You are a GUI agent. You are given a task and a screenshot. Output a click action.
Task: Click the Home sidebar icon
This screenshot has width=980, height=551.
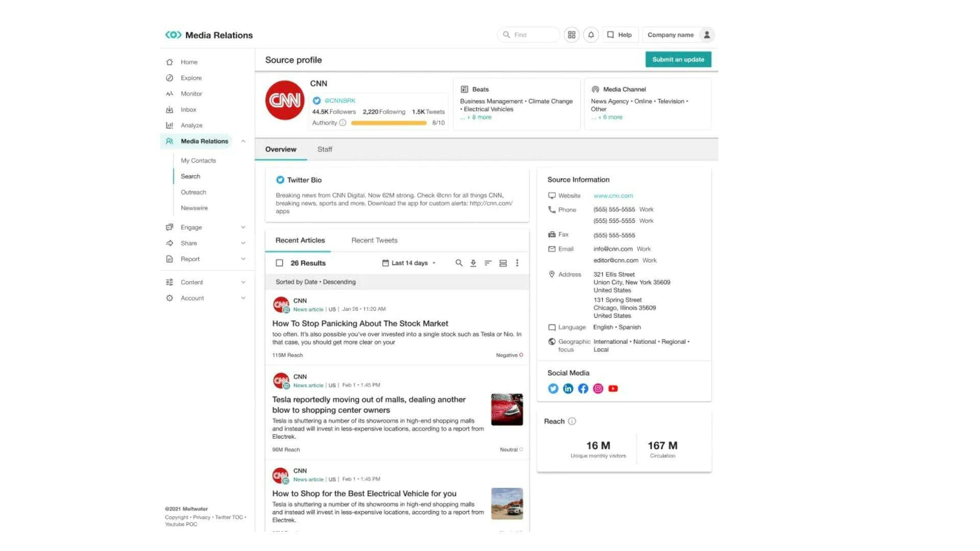(x=169, y=62)
